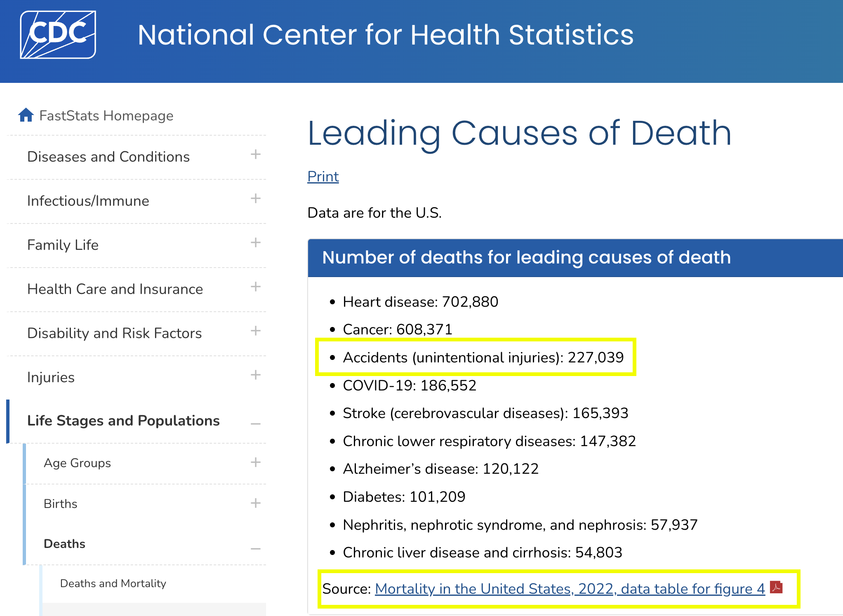Collapse Life Stages and Populations minus icon
The height and width of the screenshot is (616, 843).
coord(255,424)
